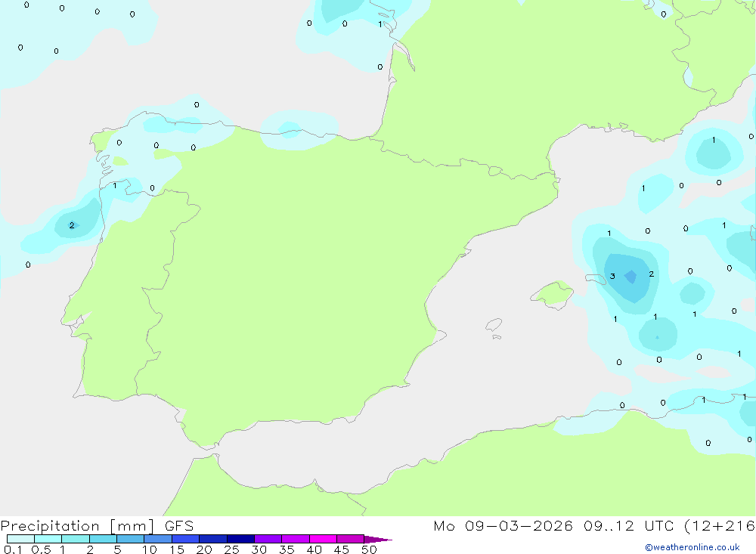Click the '45' legend scale label
This screenshot has width=756, height=554.
point(342,549)
